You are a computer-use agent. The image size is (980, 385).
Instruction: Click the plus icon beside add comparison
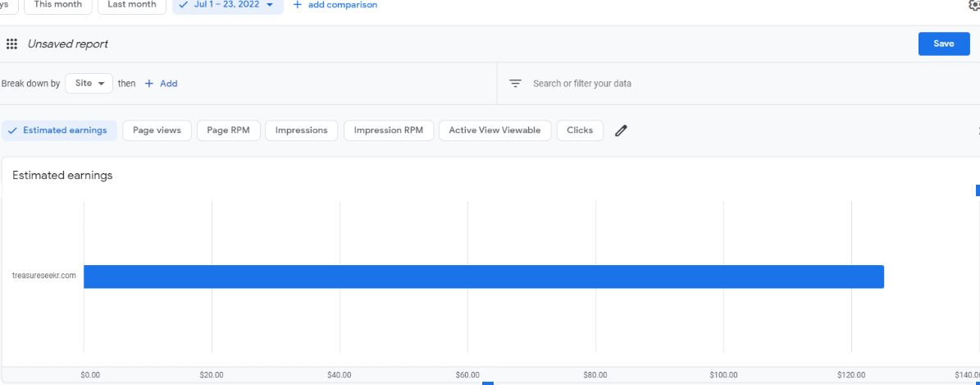tap(298, 5)
